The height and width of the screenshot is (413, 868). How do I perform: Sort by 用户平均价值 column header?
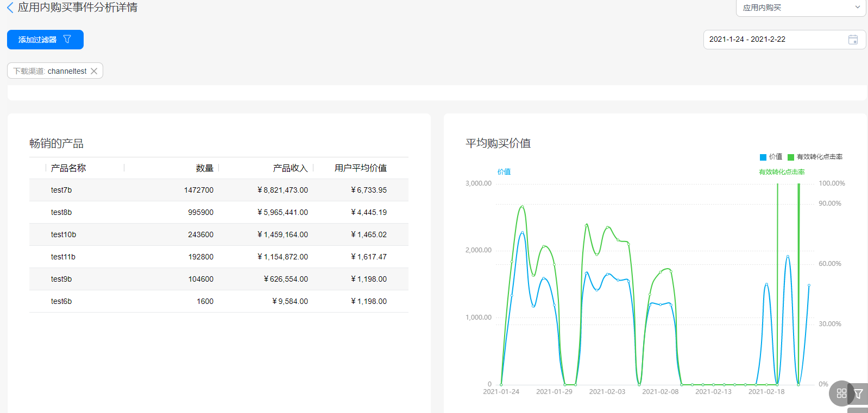pos(361,168)
